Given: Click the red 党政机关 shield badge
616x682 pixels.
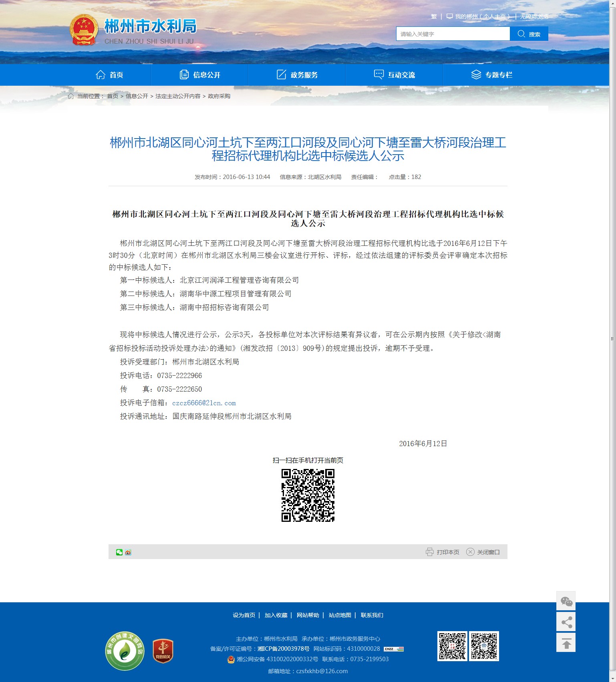Looking at the screenshot, I should point(163,651).
